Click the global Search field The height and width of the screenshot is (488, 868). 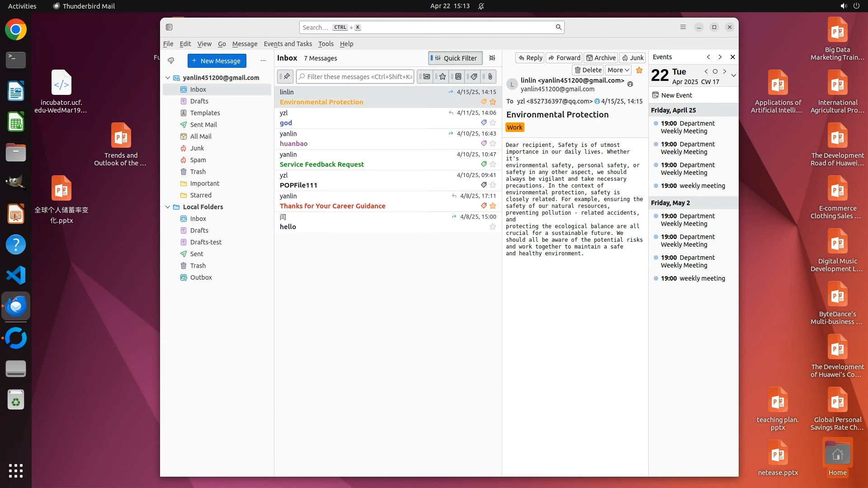425,28
